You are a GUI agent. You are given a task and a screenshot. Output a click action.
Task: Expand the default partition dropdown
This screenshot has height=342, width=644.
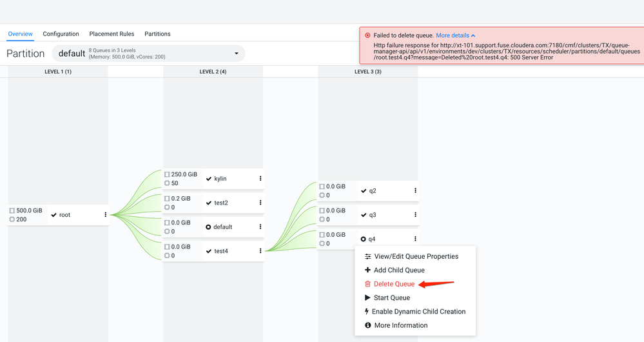point(236,54)
